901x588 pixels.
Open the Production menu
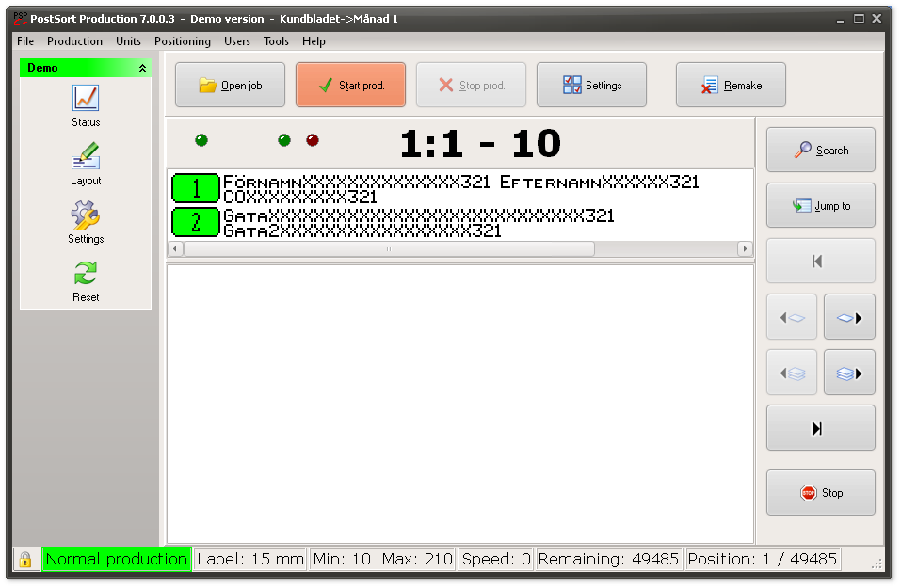pos(74,41)
